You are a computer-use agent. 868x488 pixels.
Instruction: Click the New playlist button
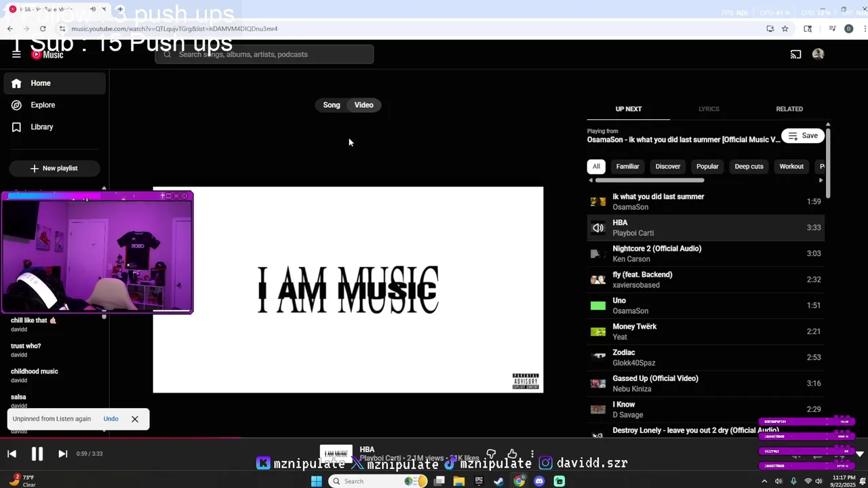coord(54,168)
